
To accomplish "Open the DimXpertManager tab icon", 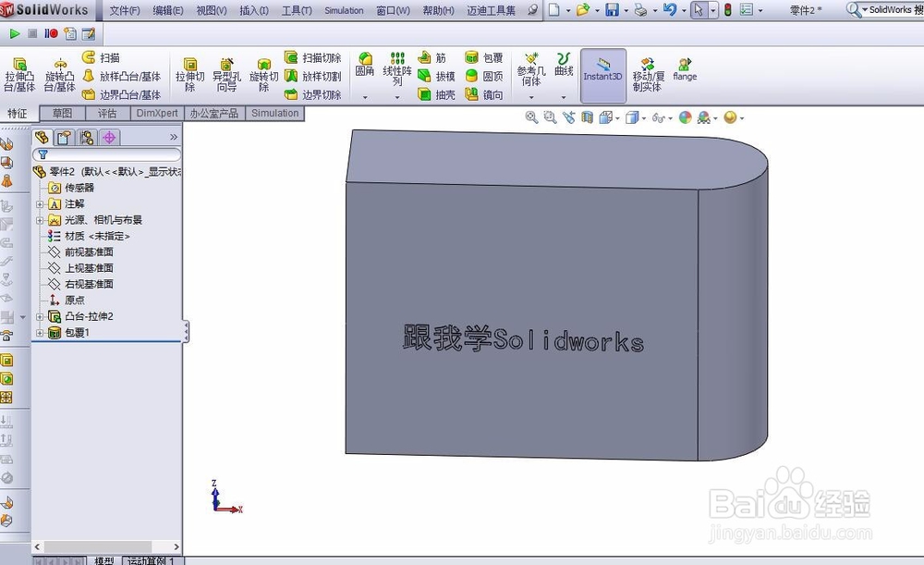I will (x=109, y=138).
